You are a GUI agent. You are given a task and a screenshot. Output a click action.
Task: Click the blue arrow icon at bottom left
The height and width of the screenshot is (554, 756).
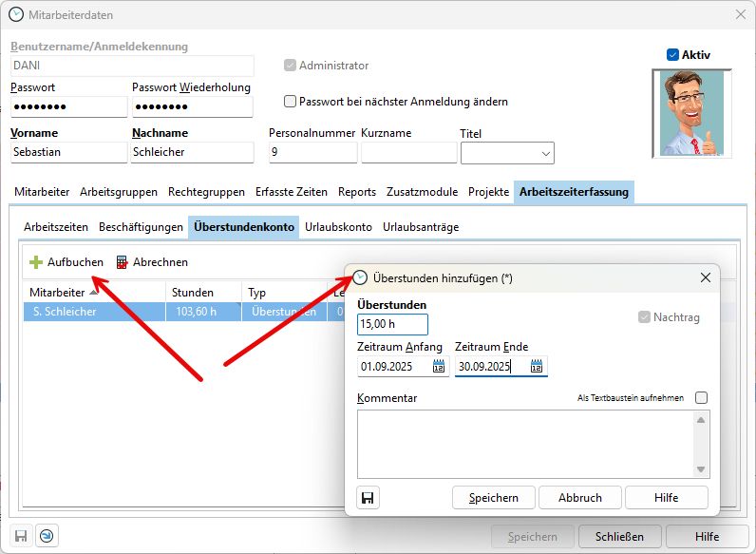click(x=47, y=536)
